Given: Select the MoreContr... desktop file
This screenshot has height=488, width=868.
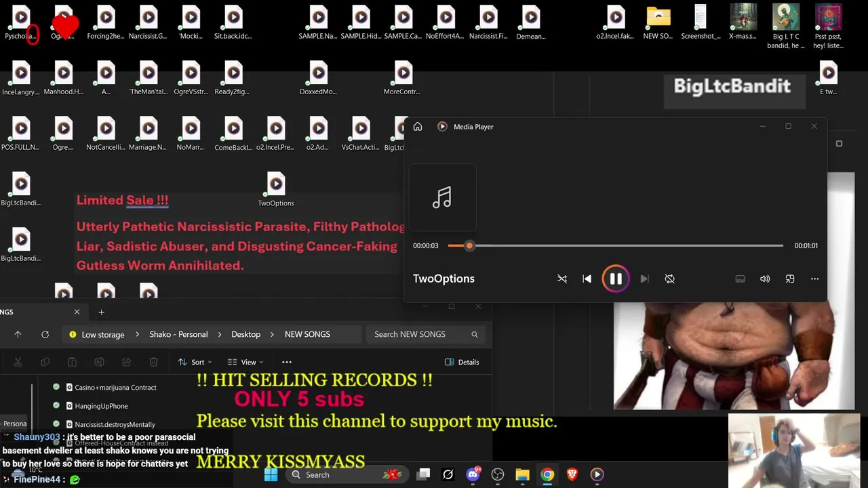Looking at the screenshot, I should click(403, 78).
